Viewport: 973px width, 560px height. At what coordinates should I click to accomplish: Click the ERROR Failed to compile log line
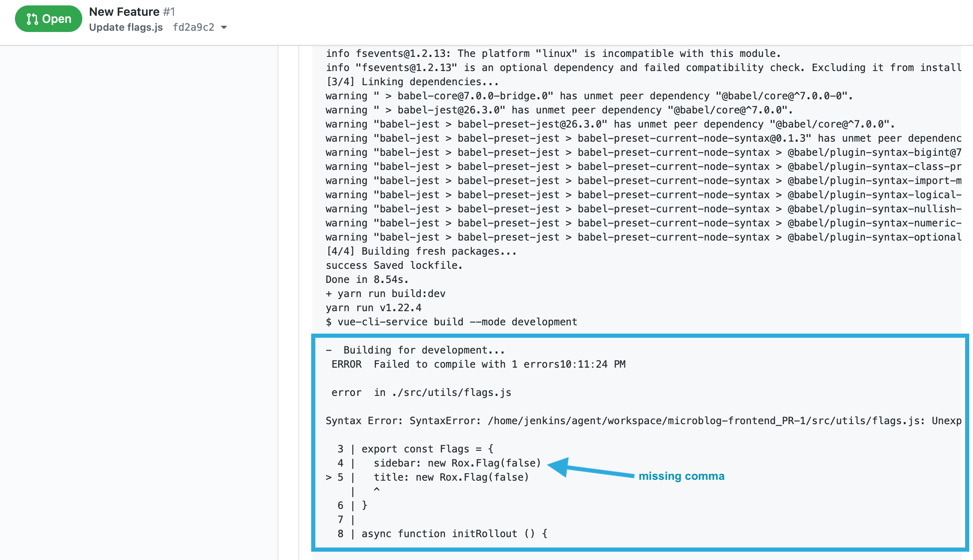(478, 364)
